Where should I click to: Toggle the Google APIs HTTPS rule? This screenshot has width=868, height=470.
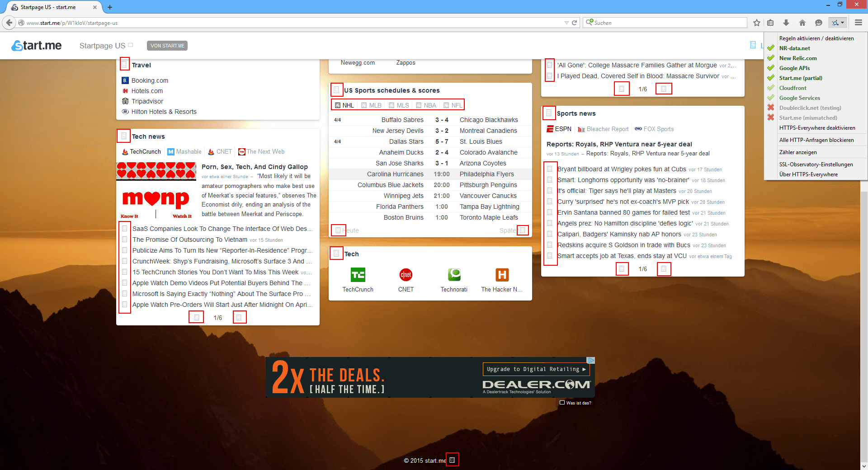[794, 68]
